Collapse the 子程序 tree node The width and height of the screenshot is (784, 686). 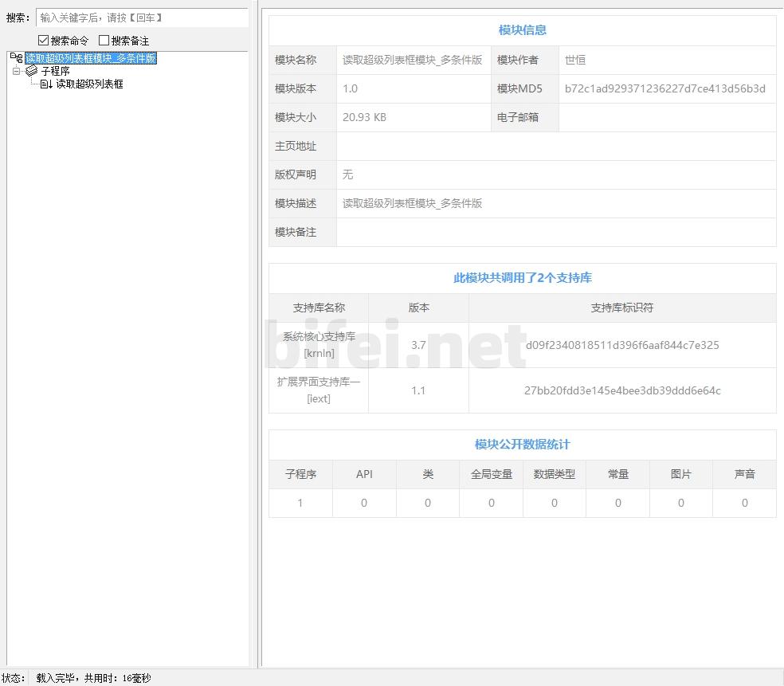point(16,71)
